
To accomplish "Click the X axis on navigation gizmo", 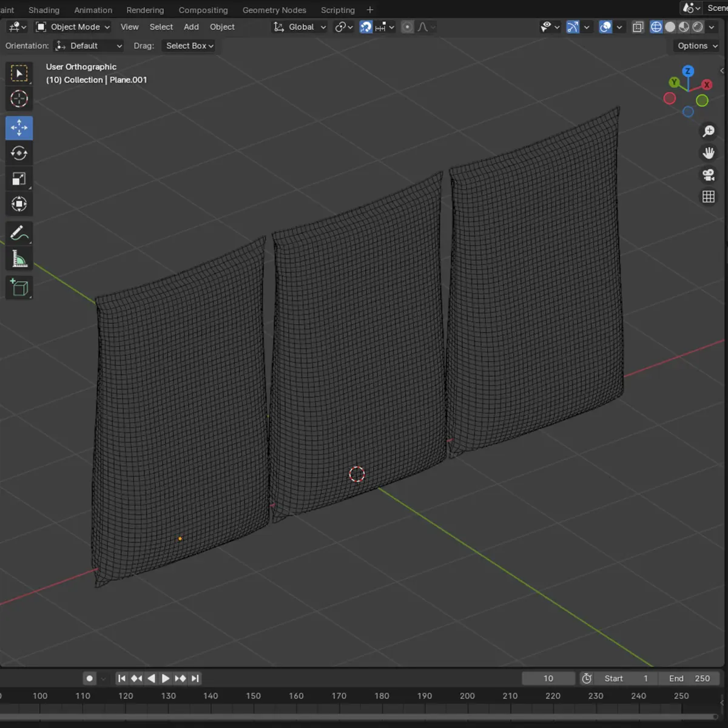I will pos(707,85).
